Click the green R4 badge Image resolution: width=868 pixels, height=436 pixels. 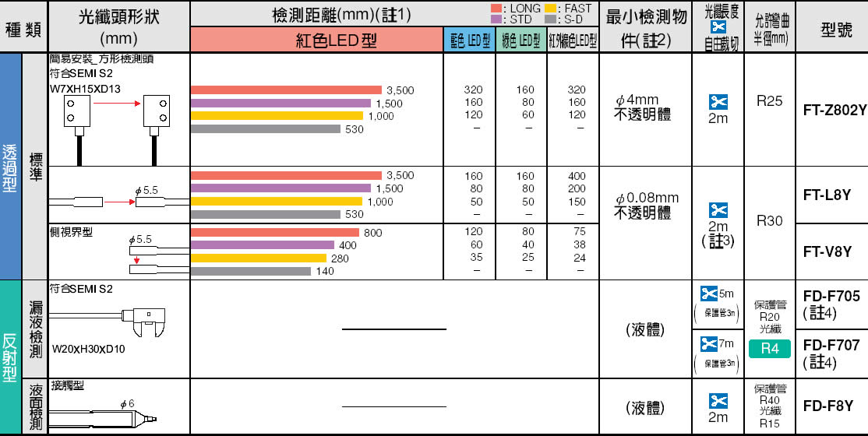point(770,349)
